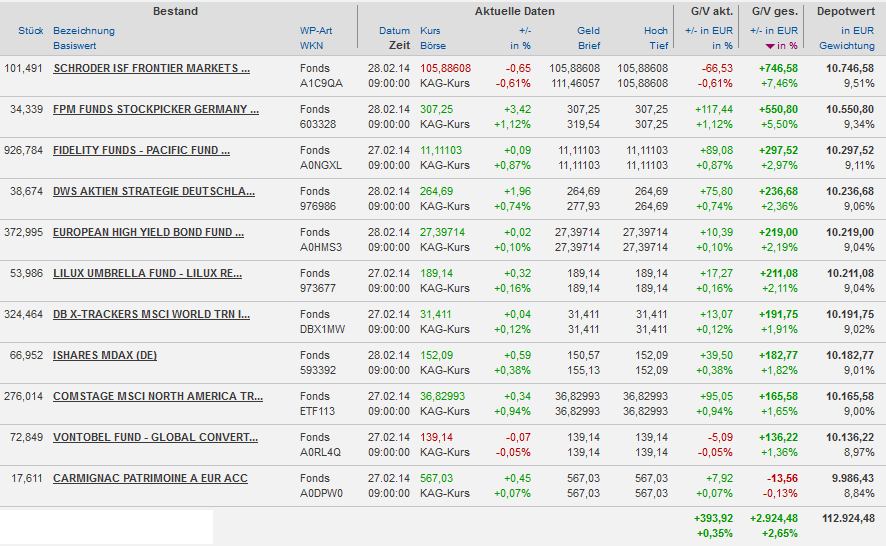886x546 pixels.
Task: Sort by Basiswert column header
Action: (x=75, y=46)
